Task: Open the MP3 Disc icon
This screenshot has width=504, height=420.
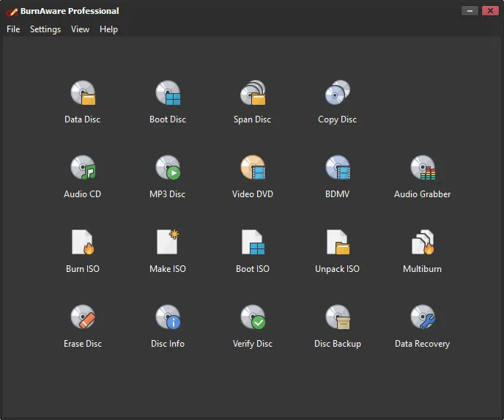Action: (x=168, y=167)
